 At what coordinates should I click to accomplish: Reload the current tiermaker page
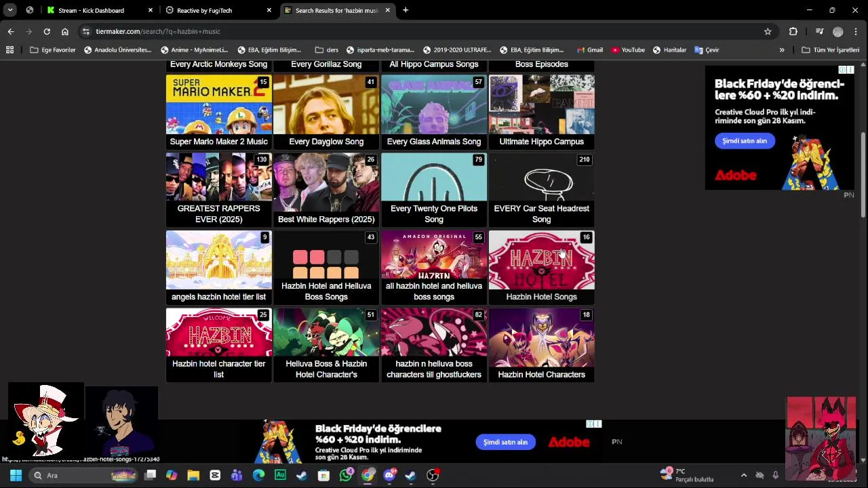[x=47, y=31]
